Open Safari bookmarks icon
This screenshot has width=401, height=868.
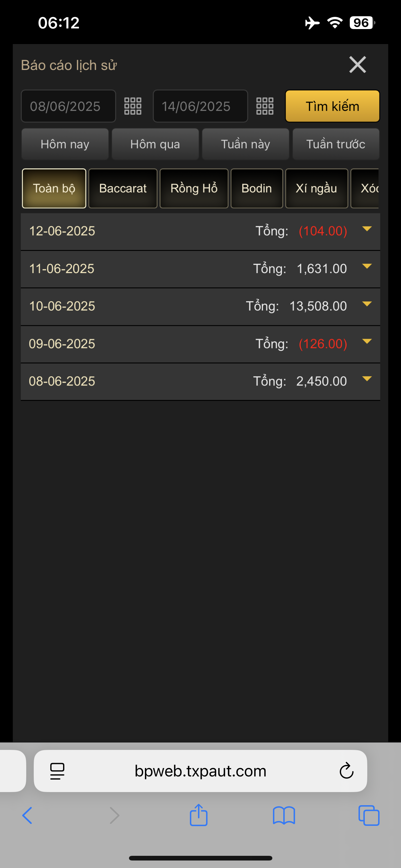(284, 816)
